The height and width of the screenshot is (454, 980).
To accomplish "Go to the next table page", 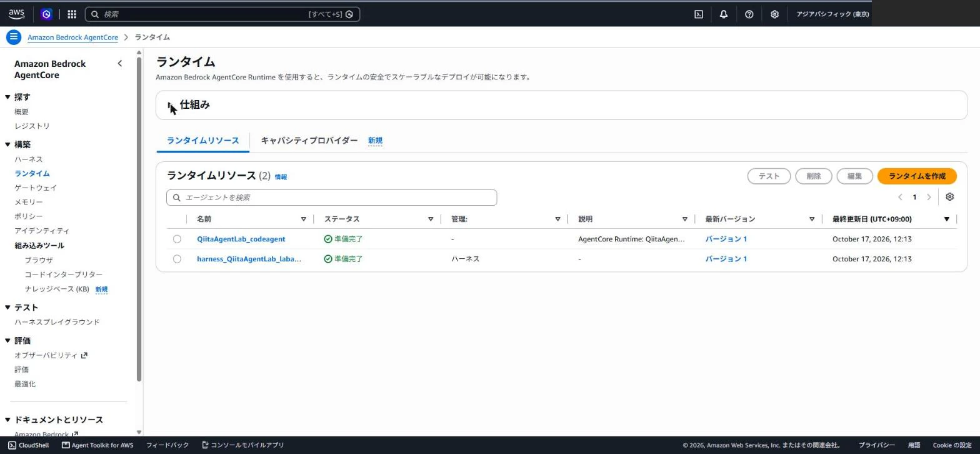I will [x=929, y=197].
